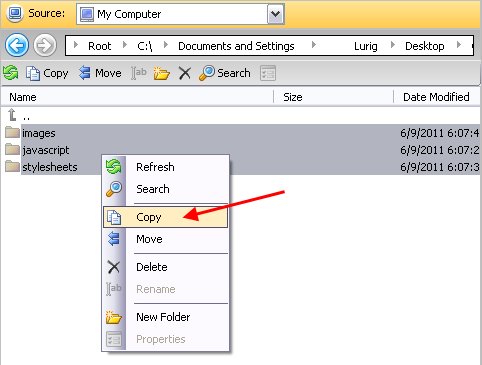Screen dimensions: 482x365
Task: Select the stylesheets folder
Action: [50, 167]
